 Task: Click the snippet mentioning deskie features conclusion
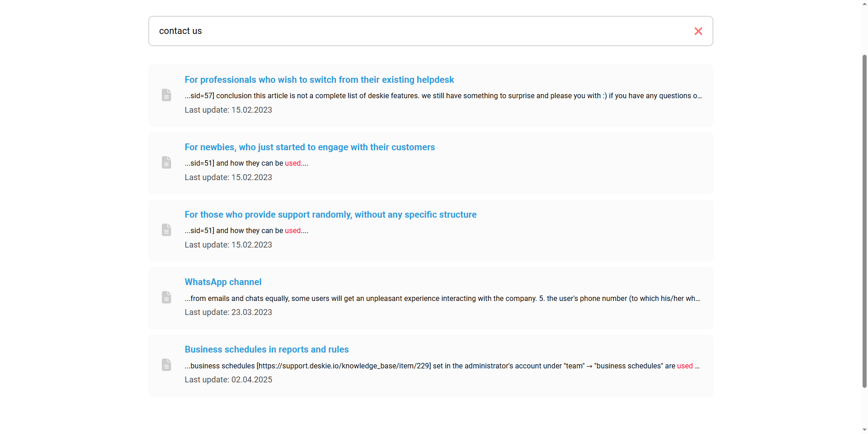443,95
